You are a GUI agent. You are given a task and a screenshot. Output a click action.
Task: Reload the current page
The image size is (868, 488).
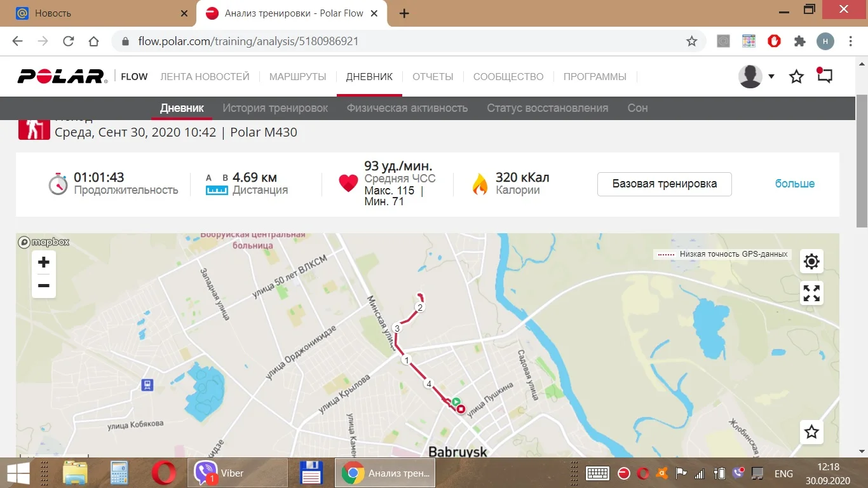tap(69, 41)
